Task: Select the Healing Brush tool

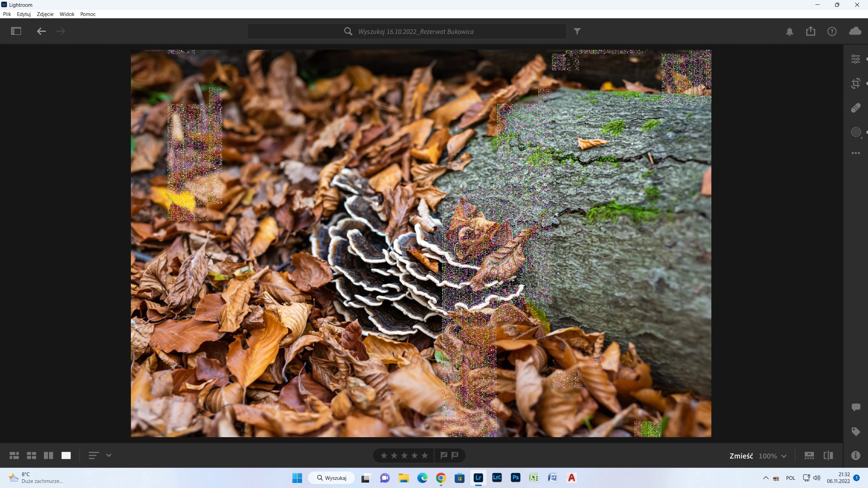Action: pos(855,108)
